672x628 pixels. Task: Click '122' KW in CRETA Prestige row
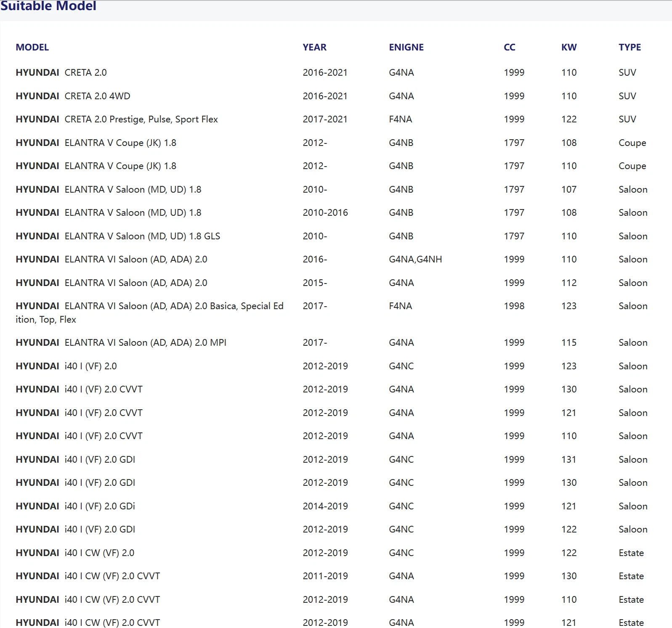pos(569,119)
